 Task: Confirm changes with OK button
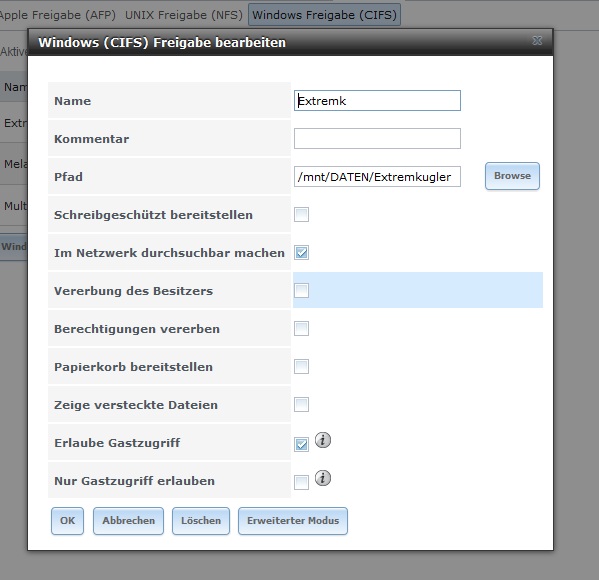67,521
